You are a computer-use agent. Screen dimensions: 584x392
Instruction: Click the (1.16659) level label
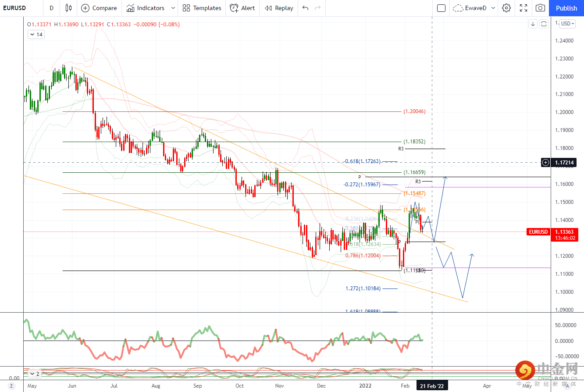[x=414, y=172]
